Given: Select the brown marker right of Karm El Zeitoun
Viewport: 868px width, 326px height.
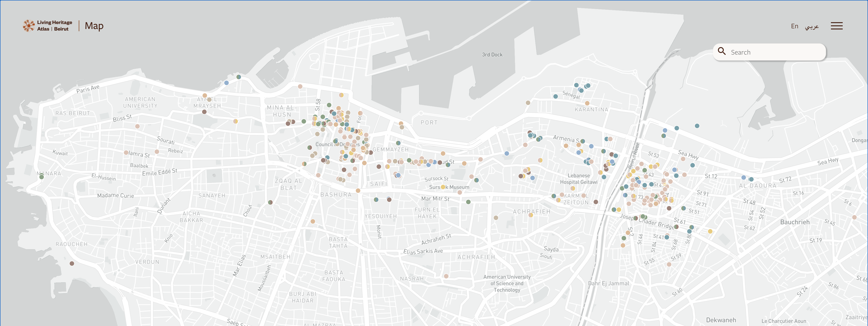Looking at the screenshot, I should pos(596,202).
